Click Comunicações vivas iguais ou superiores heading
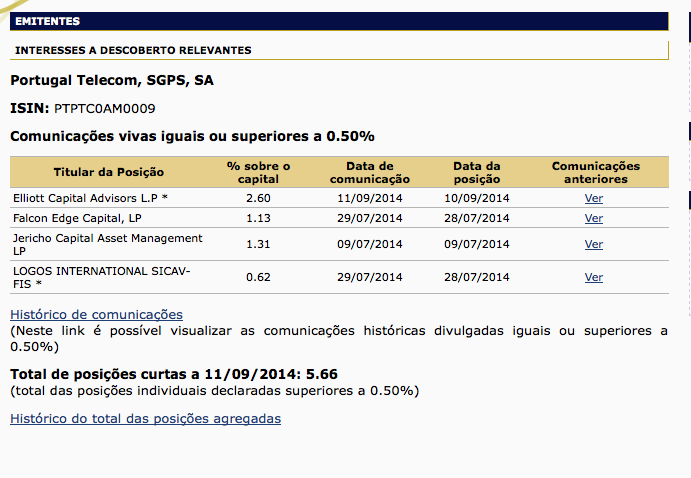Viewport: 691px width, 478px height. tap(192, 136)
